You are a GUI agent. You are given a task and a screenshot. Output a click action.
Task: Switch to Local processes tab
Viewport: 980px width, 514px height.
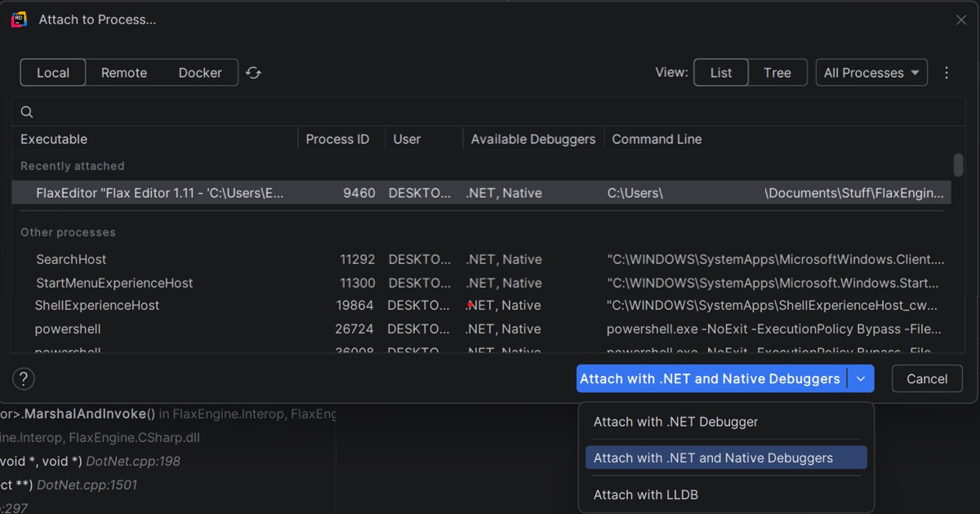pyautogui.click(x=53, y=73)
